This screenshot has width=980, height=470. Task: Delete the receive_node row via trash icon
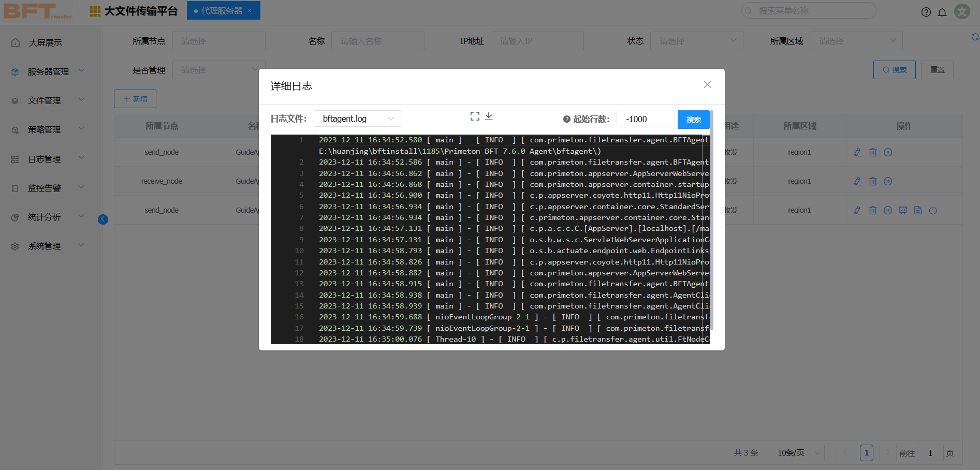[873, 181]
